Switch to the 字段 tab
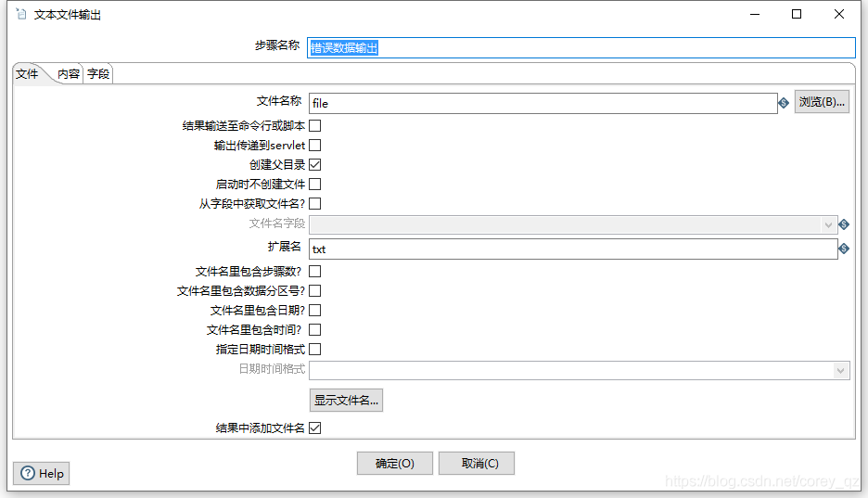Screen dimensions: 868x498 coord(98,74)
